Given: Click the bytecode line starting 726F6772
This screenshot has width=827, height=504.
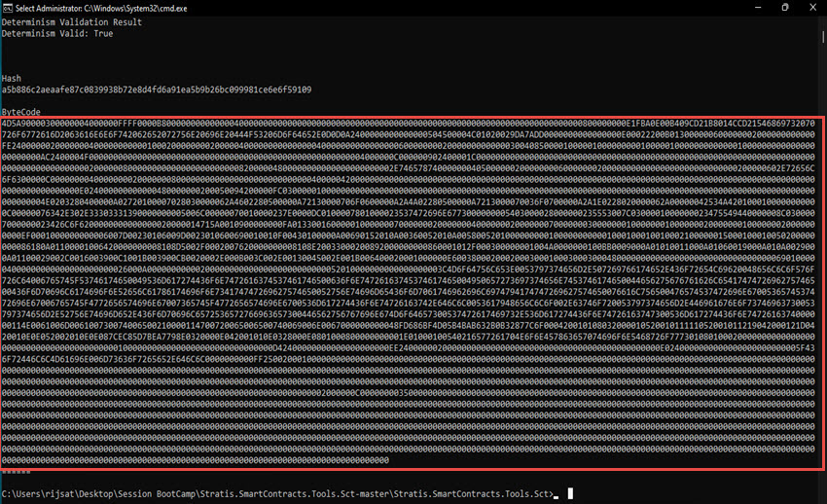Looking at the screenshot, I should 409,134.
